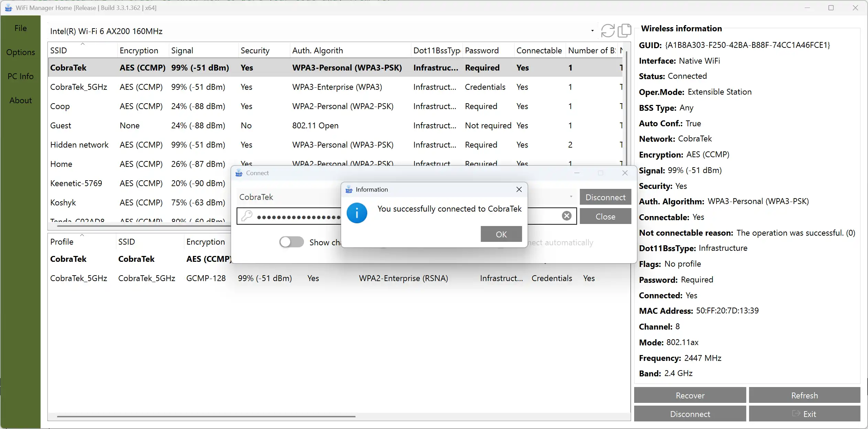Click the Refresh button in wireless panel
This screenshot has width=868, height=429.
(x=804, y=395)
